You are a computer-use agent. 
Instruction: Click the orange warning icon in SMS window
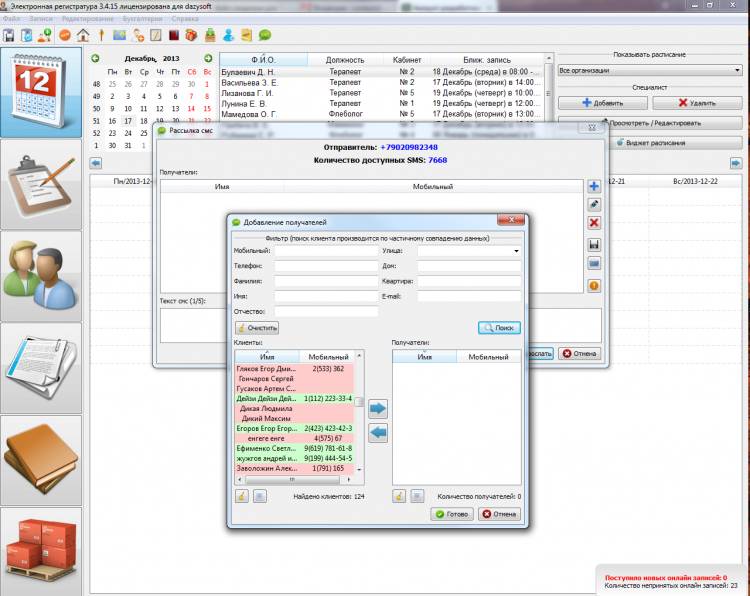point(594,285)
